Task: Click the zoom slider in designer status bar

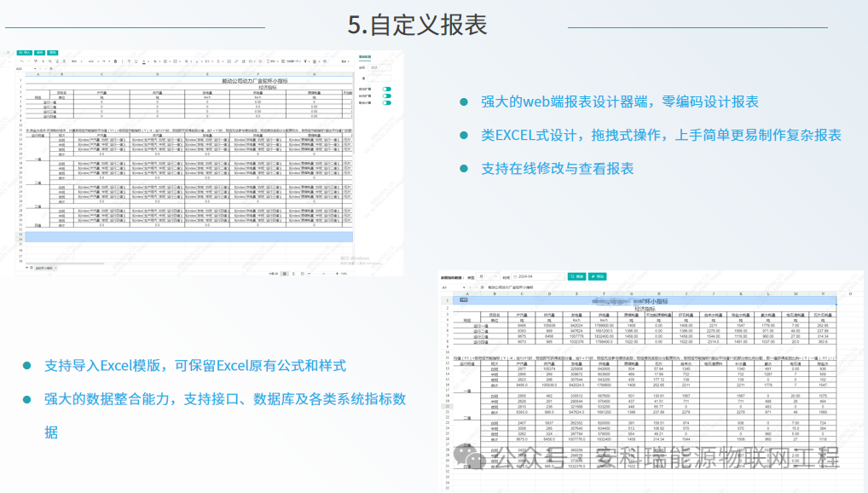Action: tap(323, 274)
